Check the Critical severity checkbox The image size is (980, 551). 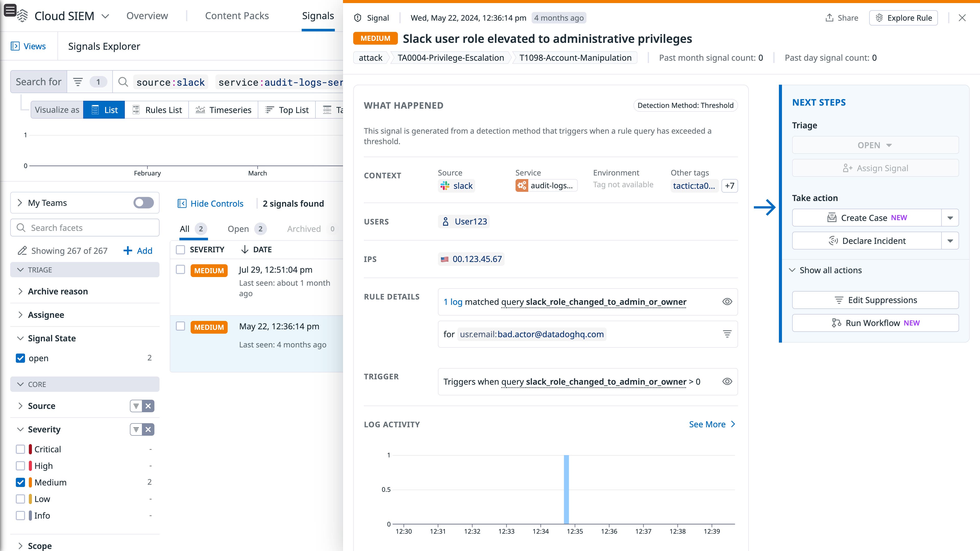[x=20, y=449]
